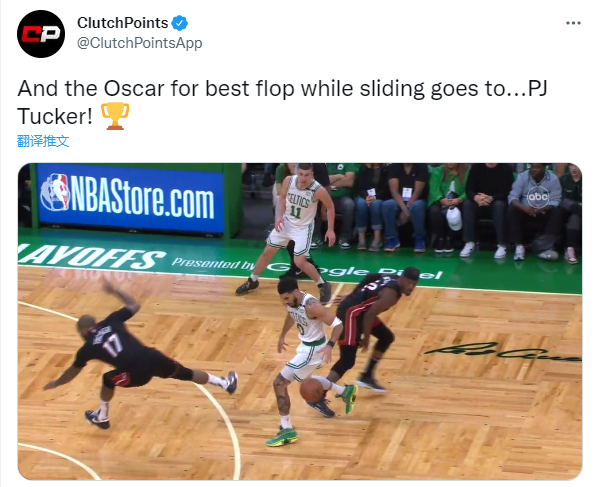
Task: Click the basketball being dribbled
Action: point(312,390)
